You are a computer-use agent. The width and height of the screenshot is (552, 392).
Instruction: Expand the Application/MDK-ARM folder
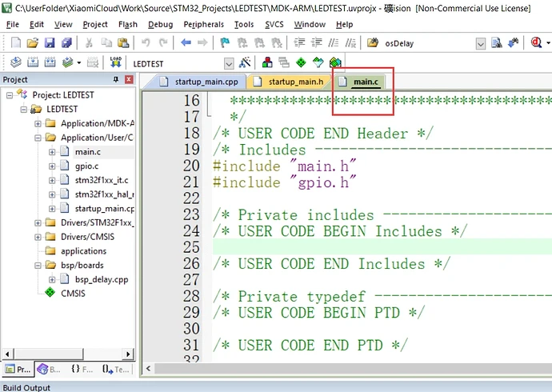coord(38,123)
